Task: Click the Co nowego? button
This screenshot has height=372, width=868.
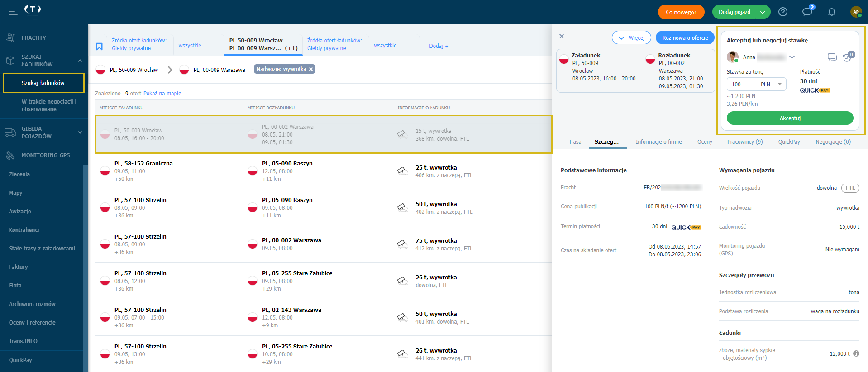Action: pyautogui.click(x=681, y=12)
